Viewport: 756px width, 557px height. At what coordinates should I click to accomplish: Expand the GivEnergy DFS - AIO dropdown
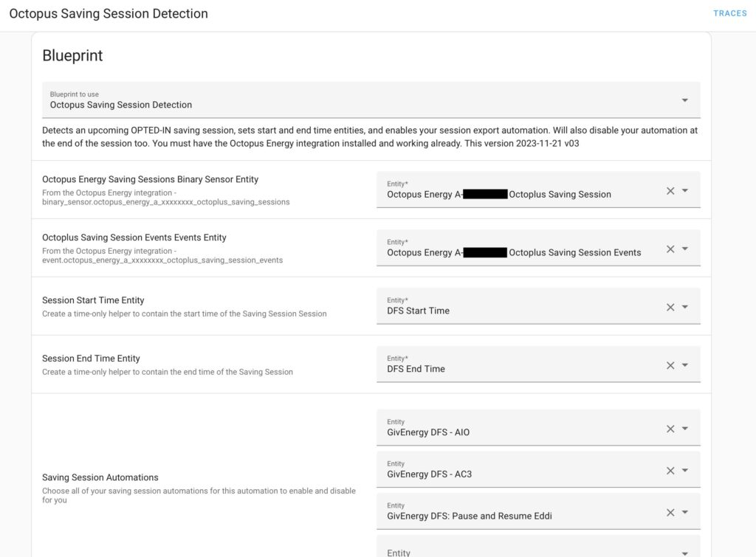coord(684,429)
